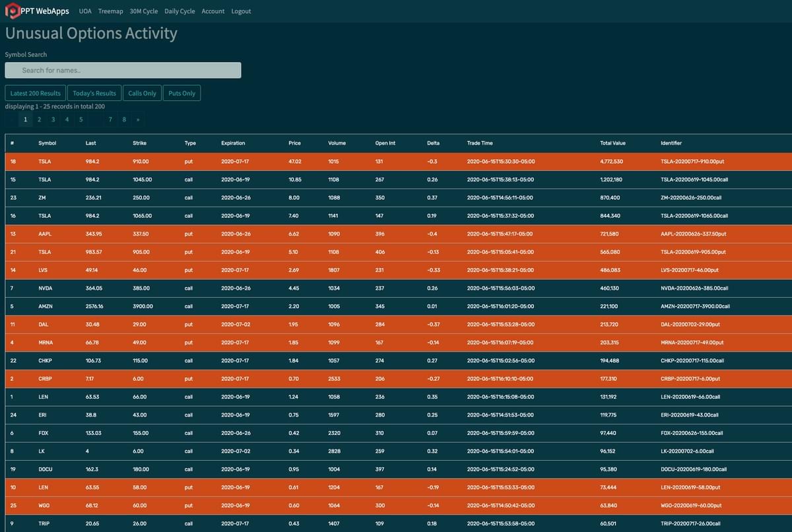Click the Unusual Options Activity heading
This screenshot has width=792, height=532.
click(x=91, y=34)
